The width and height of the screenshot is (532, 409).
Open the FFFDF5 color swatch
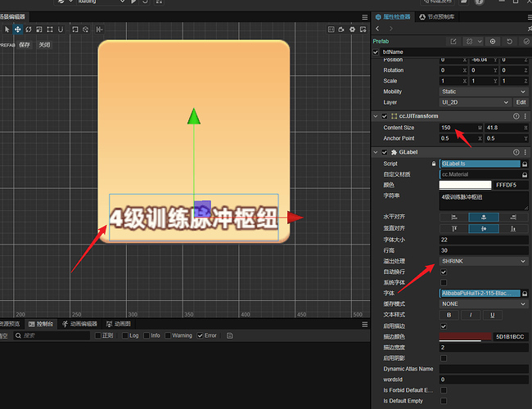465,185
